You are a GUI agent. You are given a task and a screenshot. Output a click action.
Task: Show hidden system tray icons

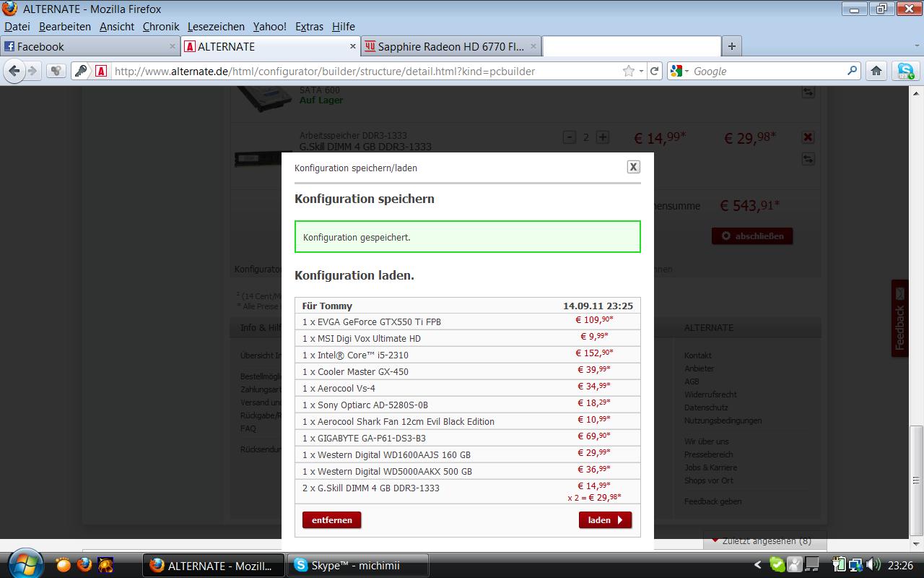coord(757,565)
